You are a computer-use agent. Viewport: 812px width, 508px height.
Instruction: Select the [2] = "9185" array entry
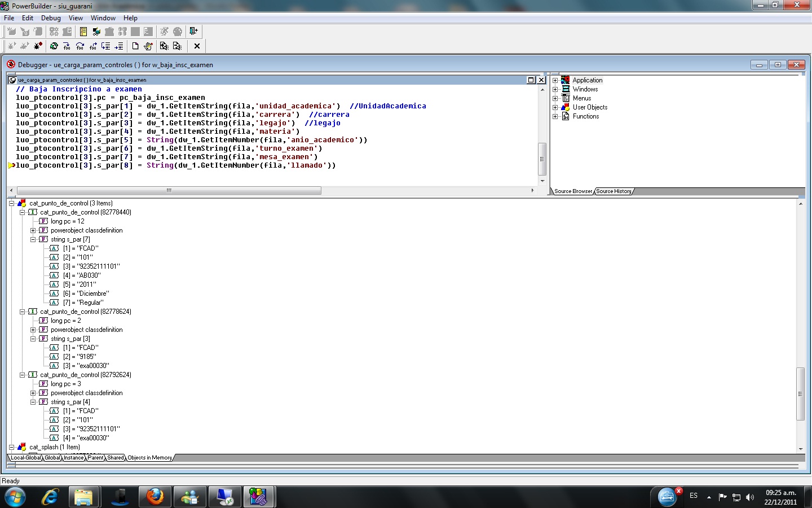point(80,357)
